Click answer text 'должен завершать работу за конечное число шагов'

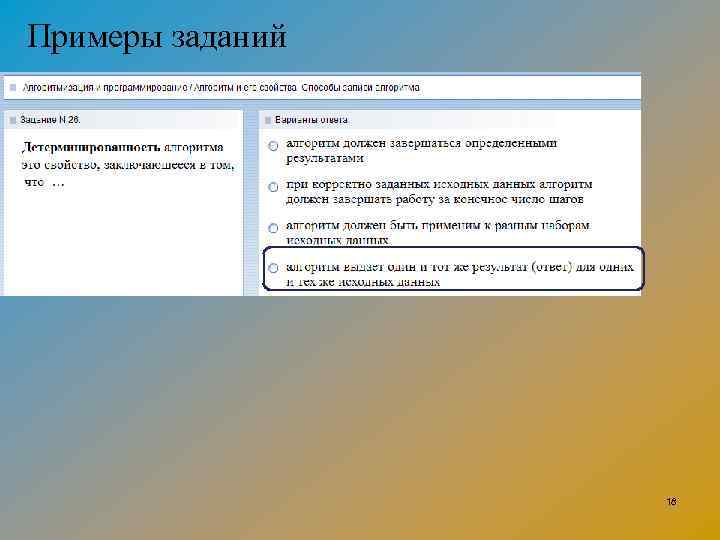click(x=435, y=199)
